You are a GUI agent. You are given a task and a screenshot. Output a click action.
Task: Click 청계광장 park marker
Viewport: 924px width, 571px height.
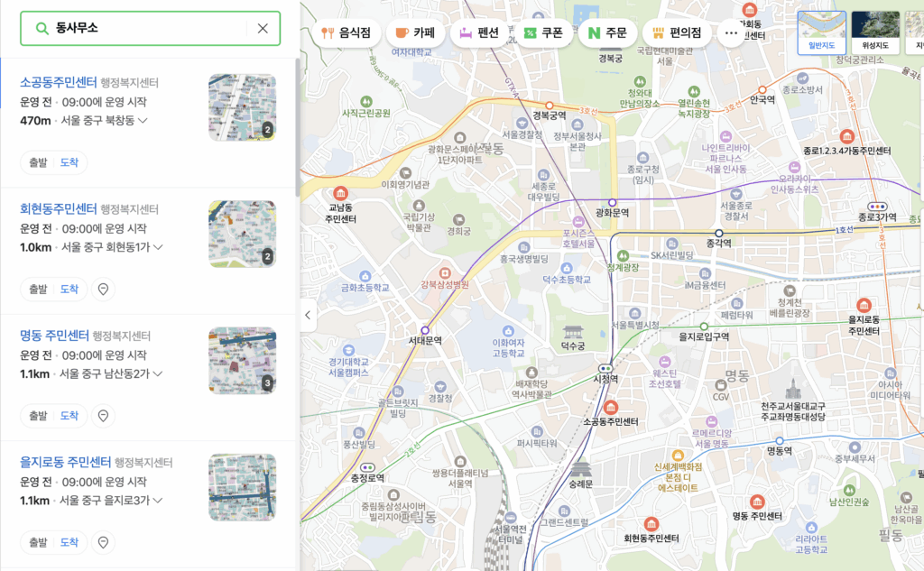coord(623,256)
